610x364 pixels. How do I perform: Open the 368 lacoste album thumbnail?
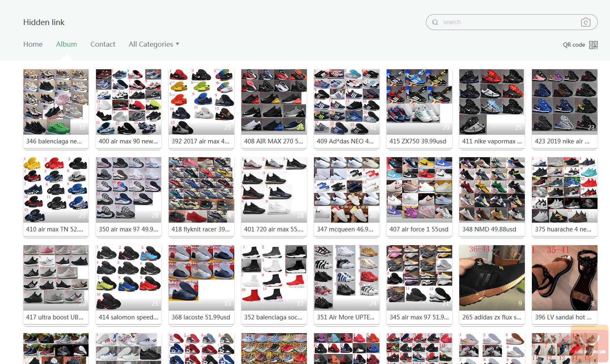click(x=201, y=278)
